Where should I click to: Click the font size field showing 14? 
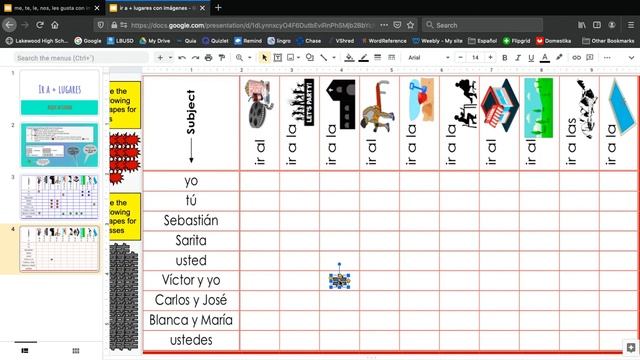pyautogui.click(x=475, y=58)
